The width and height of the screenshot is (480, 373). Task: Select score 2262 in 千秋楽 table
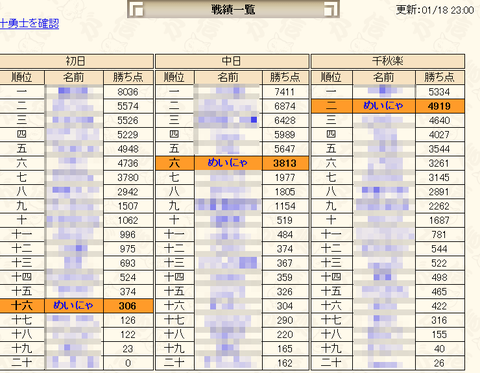point(439,206)
